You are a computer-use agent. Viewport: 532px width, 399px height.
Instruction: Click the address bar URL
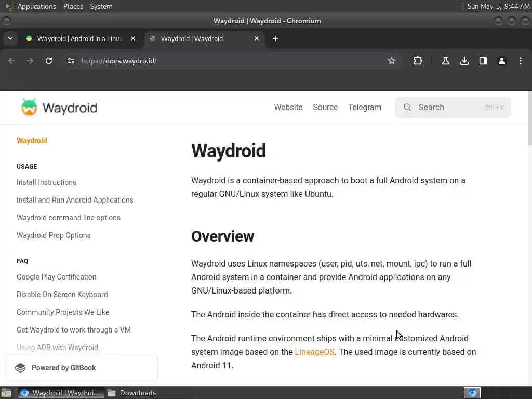coord(119,61)
